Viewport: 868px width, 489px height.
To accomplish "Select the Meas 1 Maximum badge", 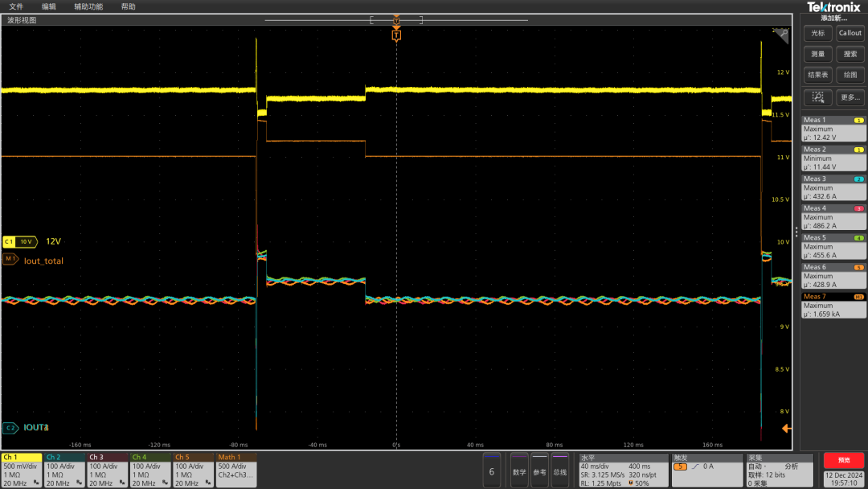I will [833, 129].
